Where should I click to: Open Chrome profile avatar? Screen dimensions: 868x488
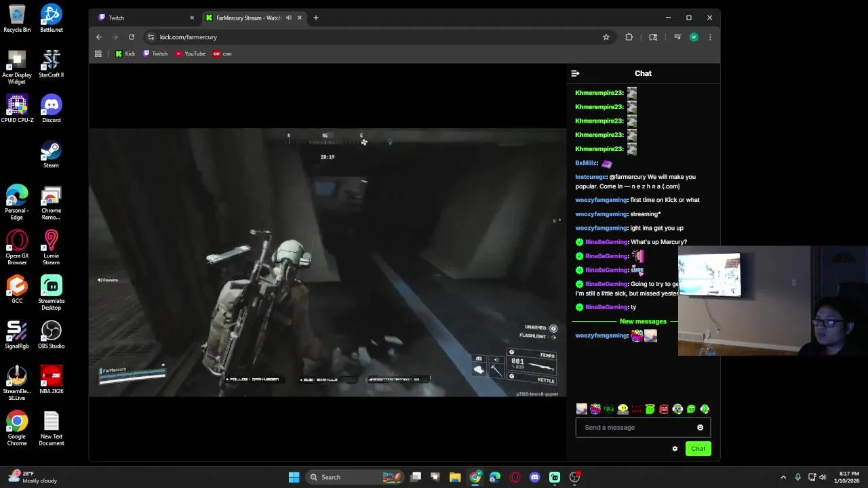coord(694,37)
